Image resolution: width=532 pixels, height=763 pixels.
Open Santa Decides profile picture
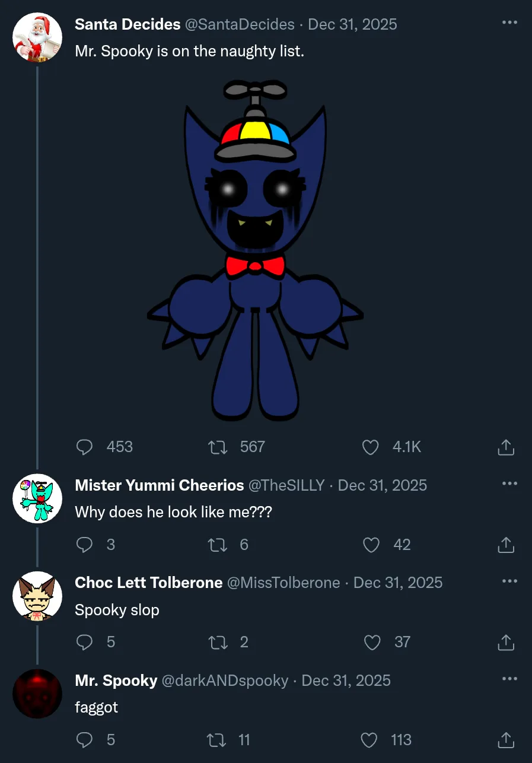(x=37, y=37)
